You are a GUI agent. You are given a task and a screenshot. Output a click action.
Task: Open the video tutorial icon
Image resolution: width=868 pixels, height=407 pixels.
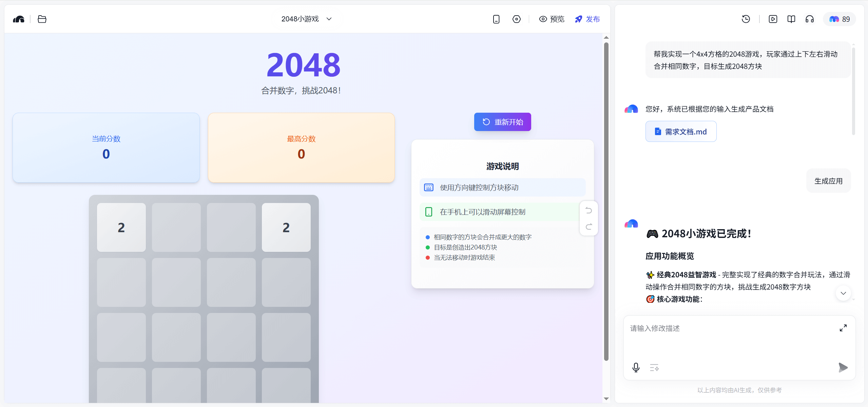pos(773,19)
